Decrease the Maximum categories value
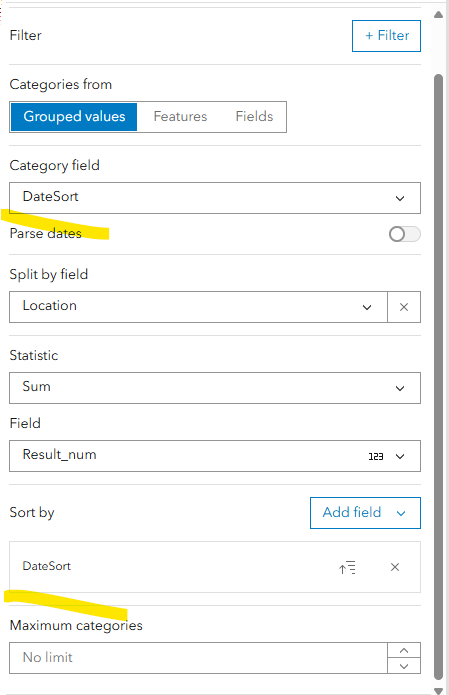 (x=404, y=666)
